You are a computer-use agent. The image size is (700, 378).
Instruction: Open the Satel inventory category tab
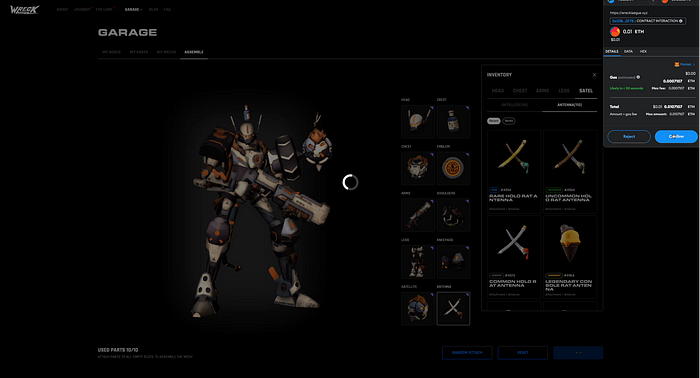point(586,91)
